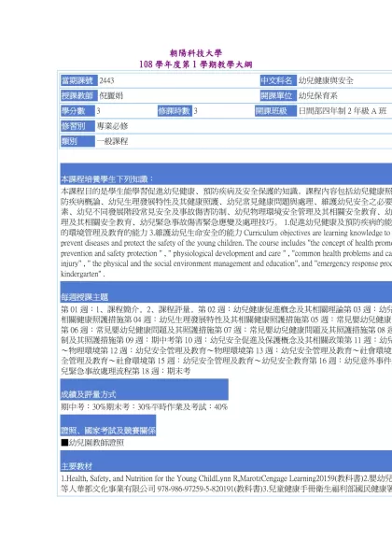The width and height of the screenshot is (392, 554).
Task: Click the 類別 label
Action: click(77, 141)
